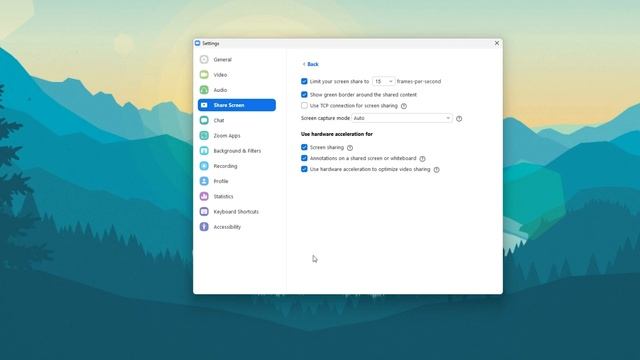The image size is (640, 360).
Task: Close the Settings window
Action: click(x=497, y=43)
